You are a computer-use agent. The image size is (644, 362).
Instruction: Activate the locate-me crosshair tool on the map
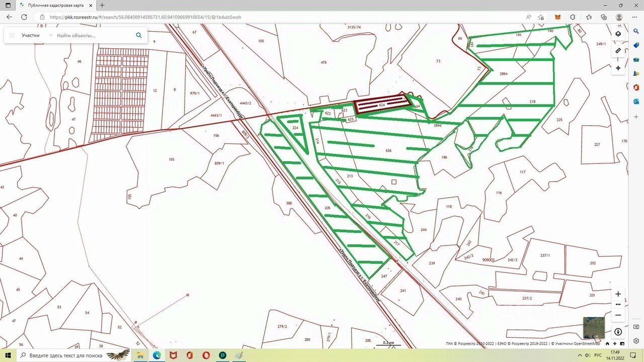click(618, 68)
